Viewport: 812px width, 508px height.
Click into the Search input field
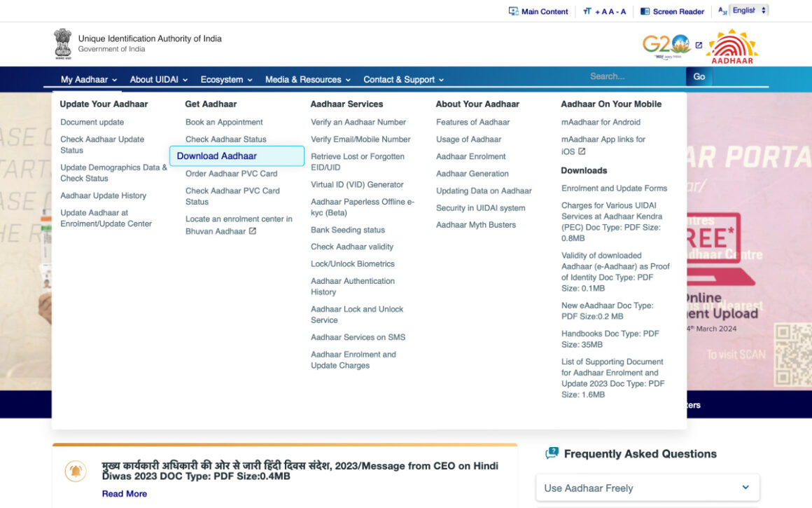click(x=633, y=76)
